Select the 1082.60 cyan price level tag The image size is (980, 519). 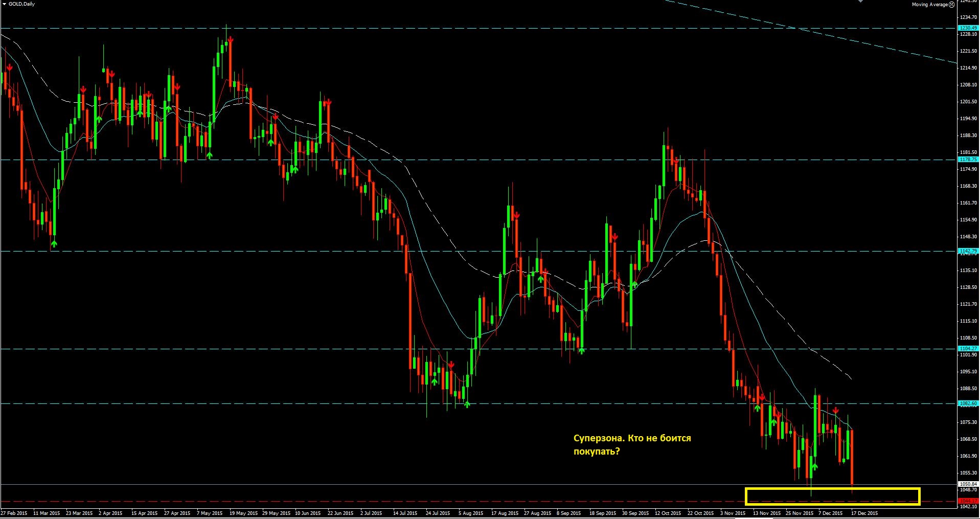[968, 403]
